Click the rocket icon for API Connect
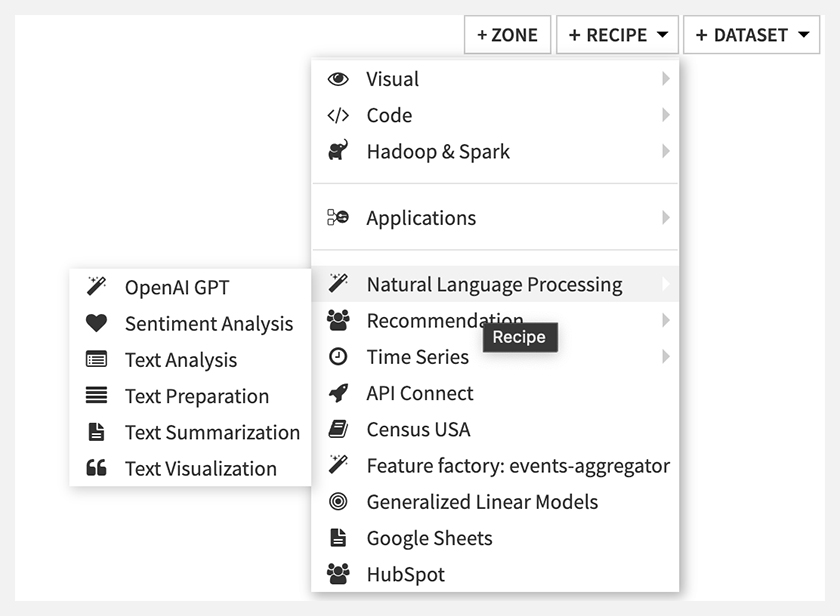840x616 pixels. click(338, 393)
